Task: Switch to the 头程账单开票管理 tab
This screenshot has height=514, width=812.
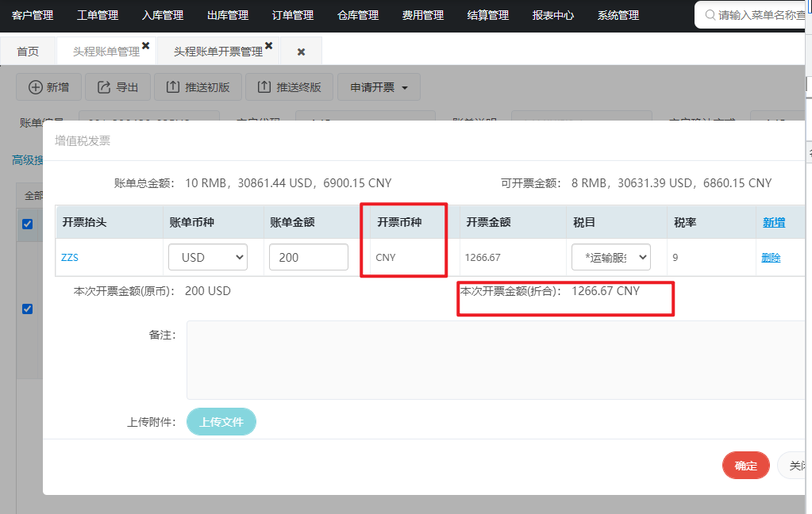Action: [x=218, y=52]
